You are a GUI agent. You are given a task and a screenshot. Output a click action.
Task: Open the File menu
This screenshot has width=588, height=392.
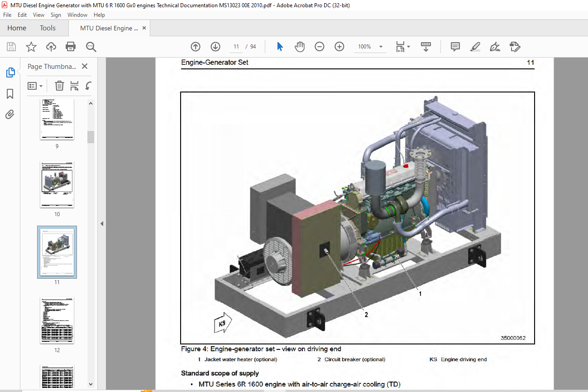[8, 15]
